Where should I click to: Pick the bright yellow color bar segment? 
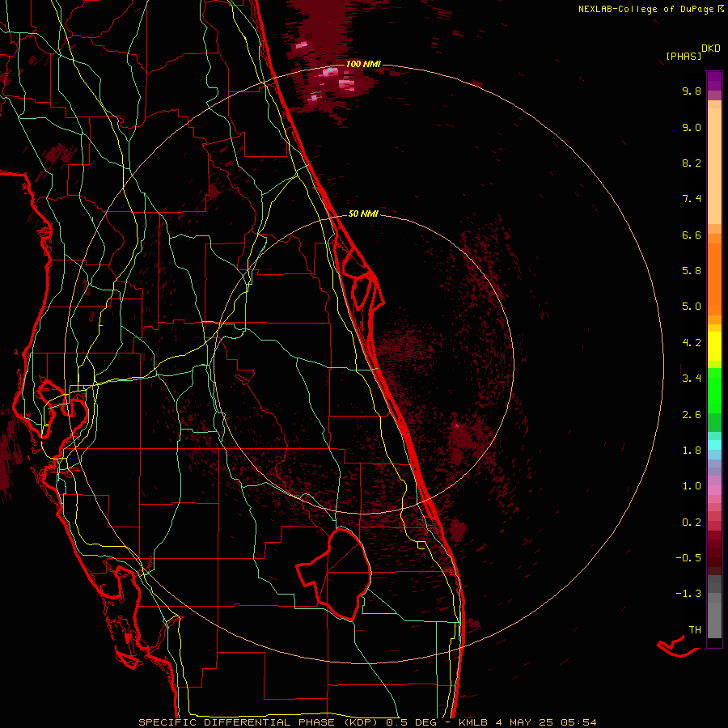(x=714, y=346)
